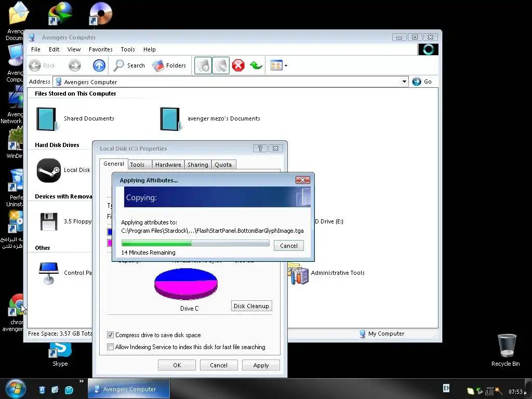This screenshot has height=399, width=532.
Task: Go up one level with Up icon
Action: (99, 65)
